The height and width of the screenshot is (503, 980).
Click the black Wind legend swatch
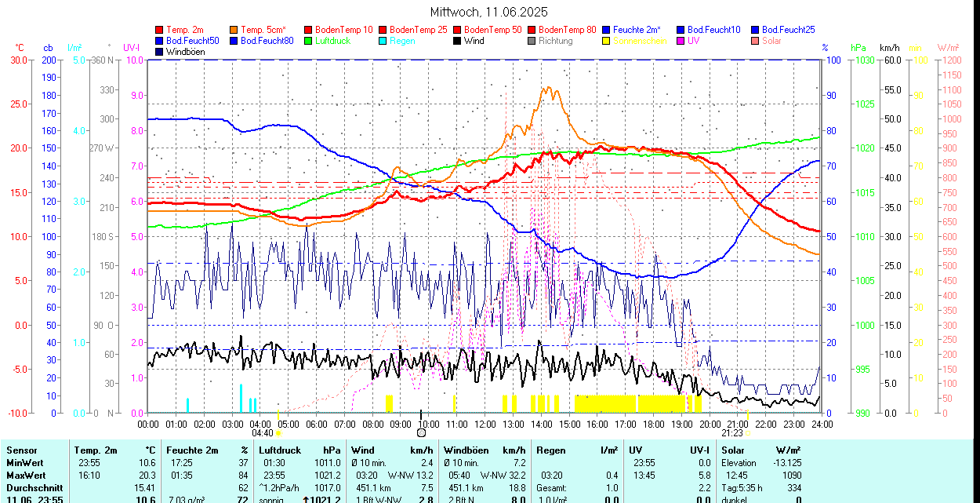point(457,41)
